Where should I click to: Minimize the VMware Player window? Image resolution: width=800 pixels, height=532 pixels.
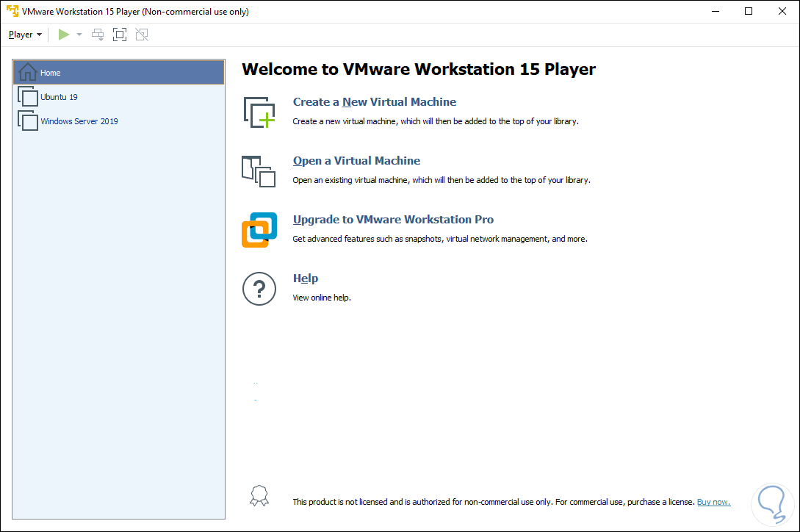(x=716, y=11)
